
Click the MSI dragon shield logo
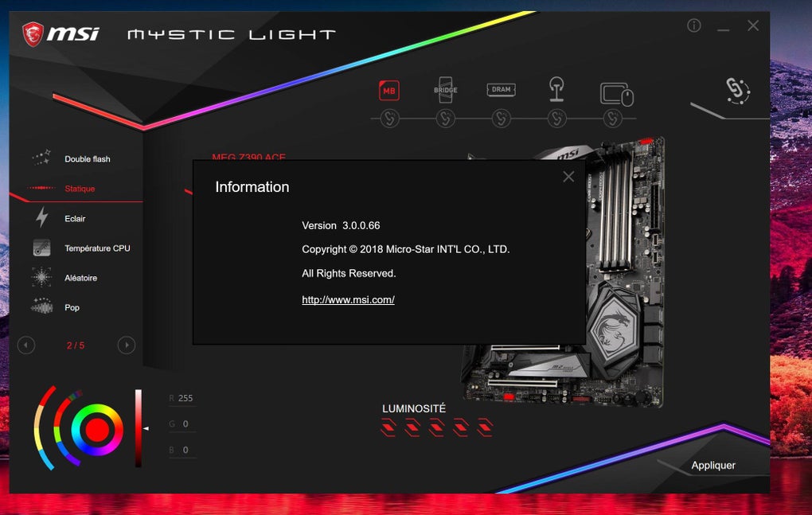tap(33, 34)
